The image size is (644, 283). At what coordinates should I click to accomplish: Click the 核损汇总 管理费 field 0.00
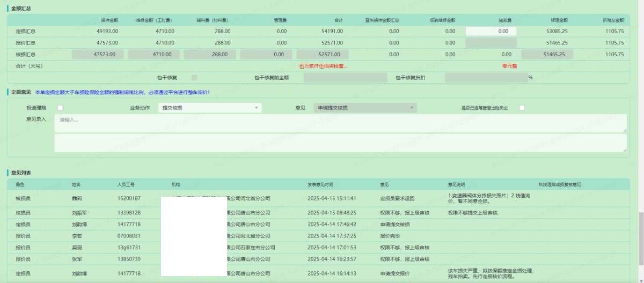point(266,54)
